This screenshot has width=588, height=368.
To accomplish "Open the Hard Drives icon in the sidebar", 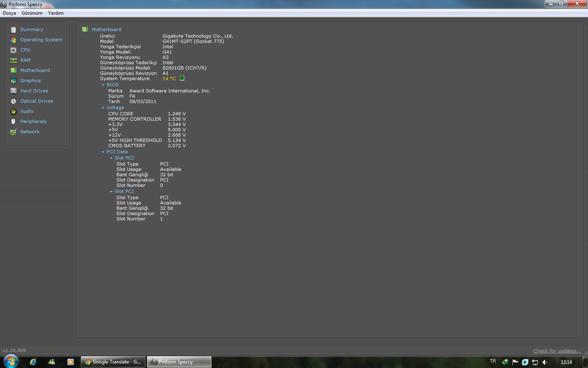I will (13, 91).
